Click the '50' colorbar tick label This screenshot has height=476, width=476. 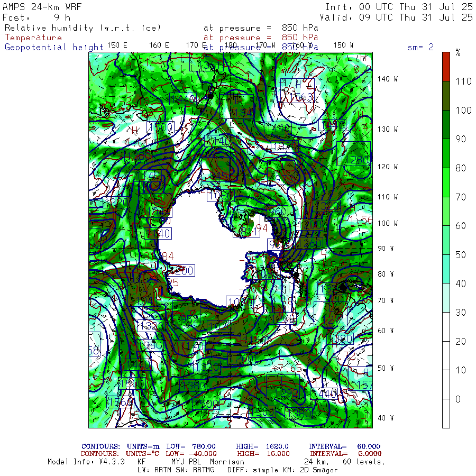click(x=461, y=255)
